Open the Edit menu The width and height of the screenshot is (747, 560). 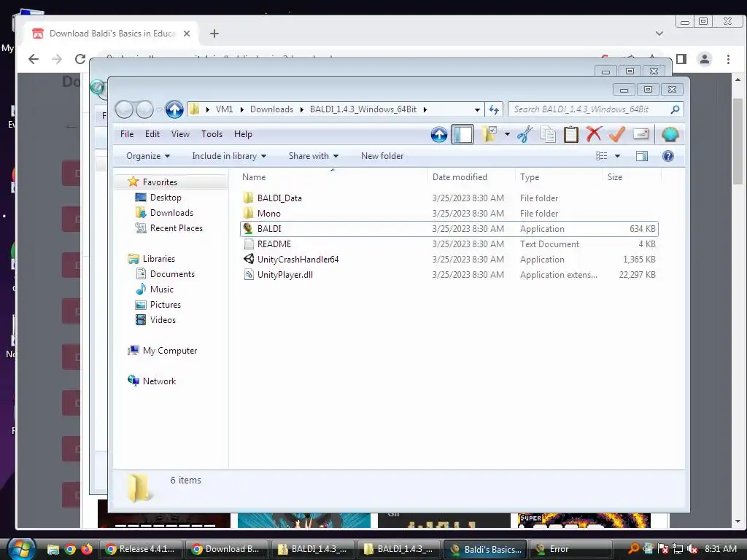[x=152, y=134]
